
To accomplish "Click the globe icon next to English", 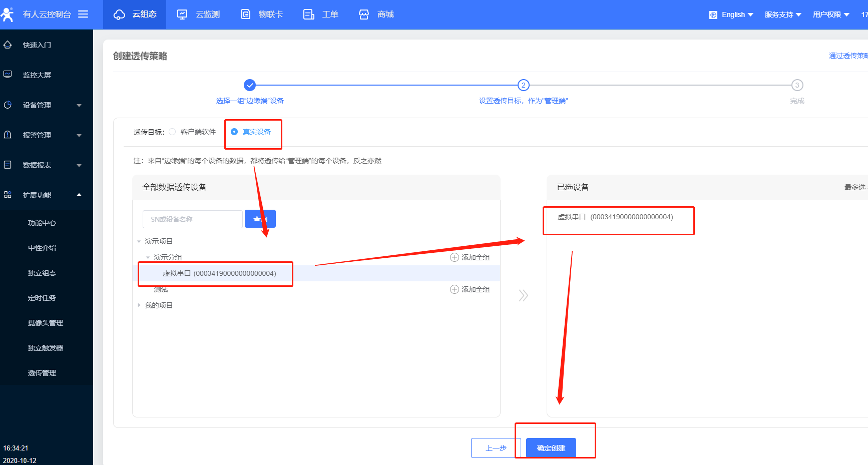I will [x=713, y=15].
